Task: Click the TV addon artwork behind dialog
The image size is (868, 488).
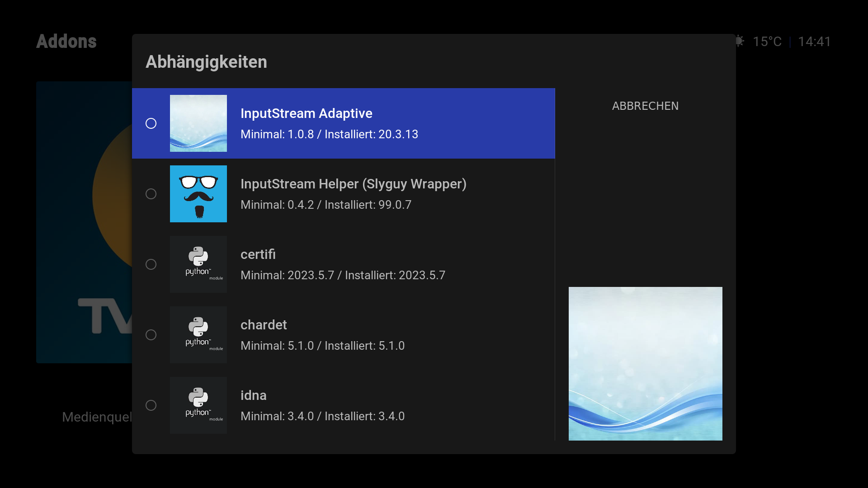Action: (84, 222)
